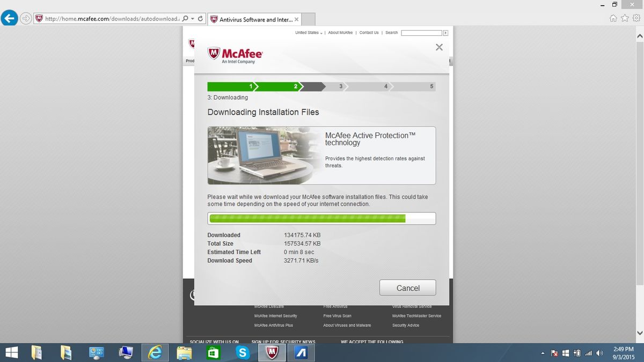Close the McAfee installation dialog

click(439, 47)
